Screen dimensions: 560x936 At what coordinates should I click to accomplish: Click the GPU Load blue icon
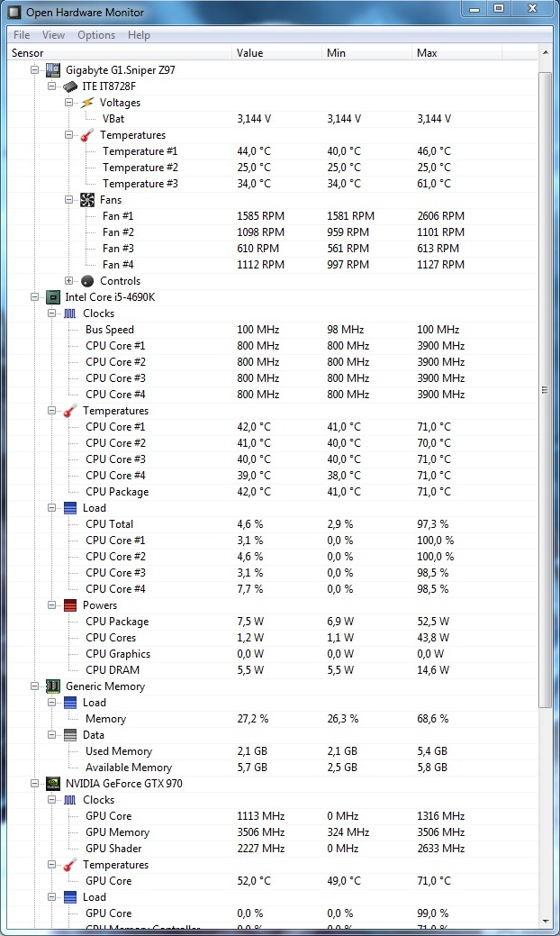tap(70, 897)
